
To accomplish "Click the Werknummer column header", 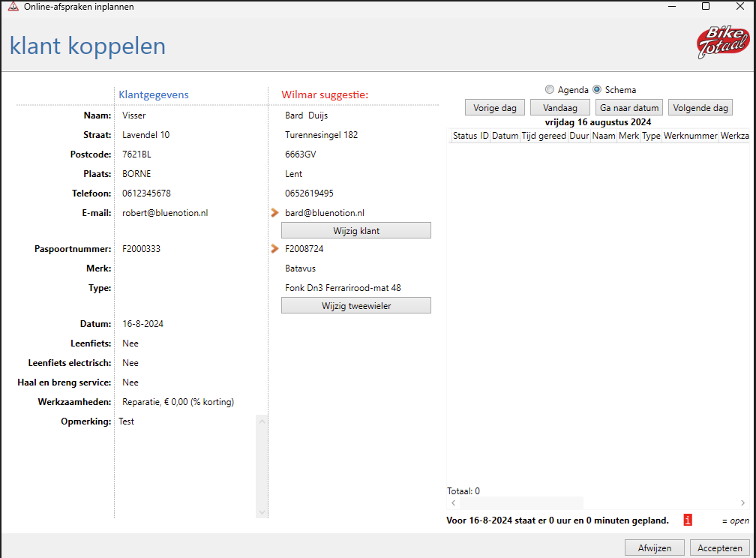I will point(690,136).
